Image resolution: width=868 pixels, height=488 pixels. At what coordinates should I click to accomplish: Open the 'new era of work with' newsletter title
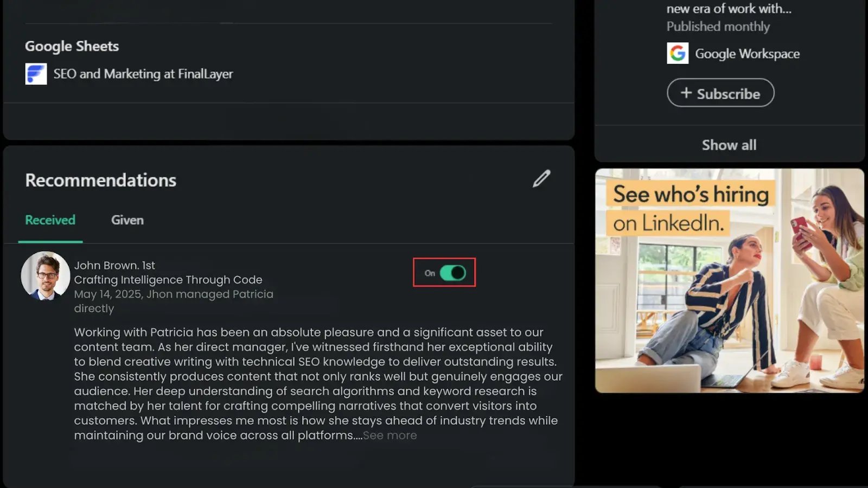point(728,9)
